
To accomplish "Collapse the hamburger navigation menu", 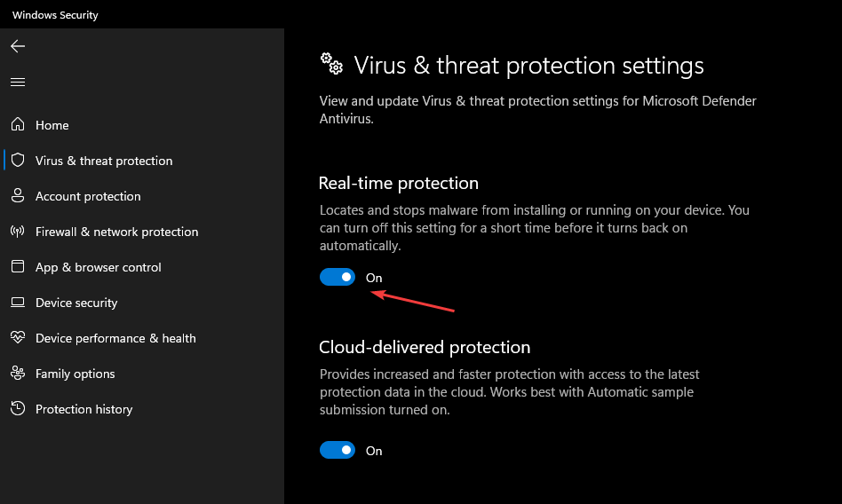I will click(x=18, y=82).
